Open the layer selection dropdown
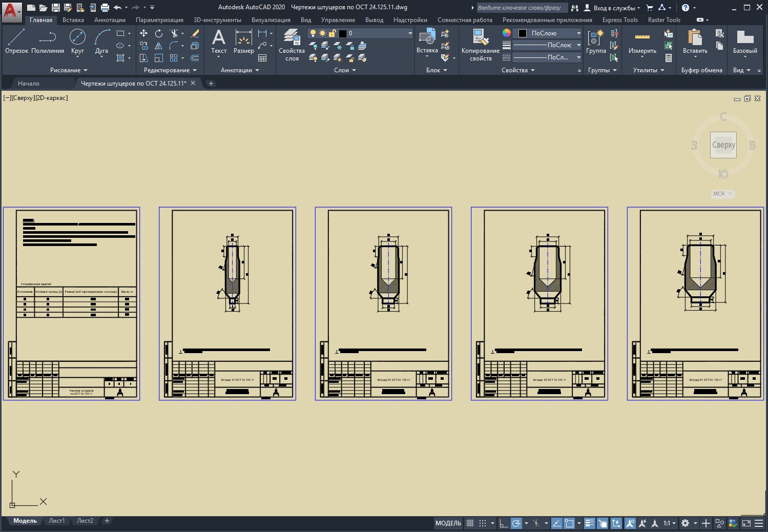The height and width of the screenshot is (532, 768). click(x=410, y=33)
